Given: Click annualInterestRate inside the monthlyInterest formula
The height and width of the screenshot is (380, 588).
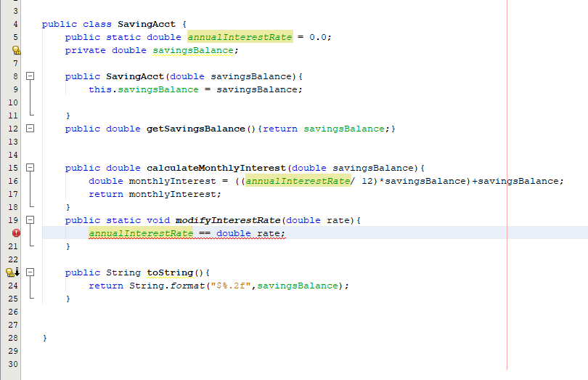Looking at the screenshot, I should [x=298, y=181].
